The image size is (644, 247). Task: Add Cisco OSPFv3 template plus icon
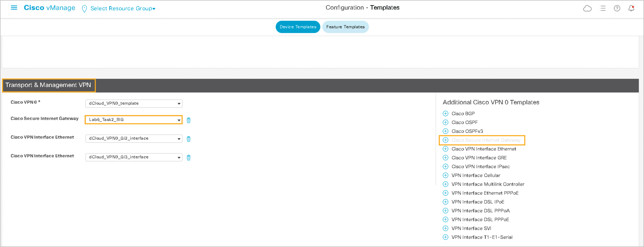coord(445,131)
